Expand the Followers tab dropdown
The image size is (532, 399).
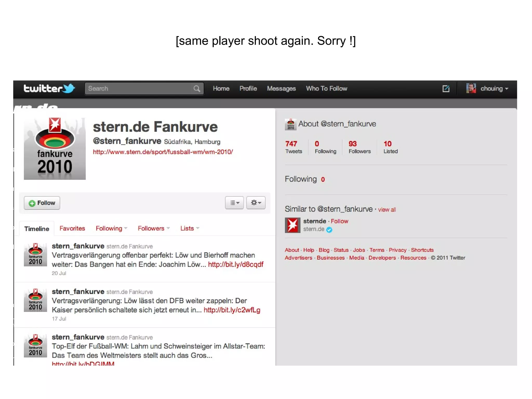tap(154, 228)
